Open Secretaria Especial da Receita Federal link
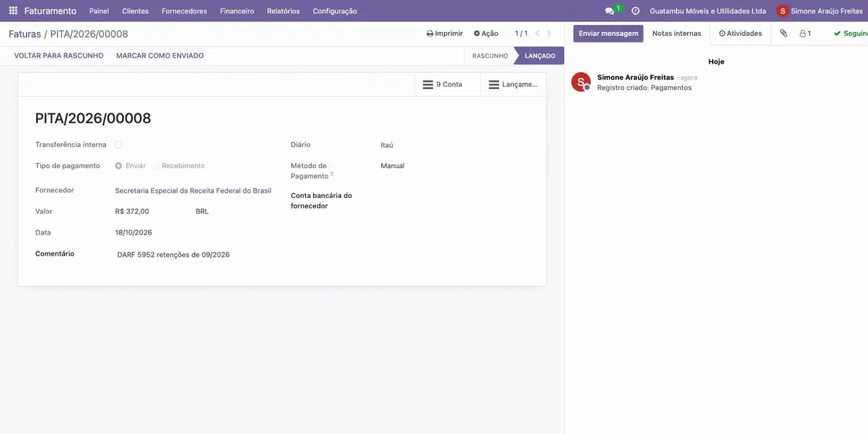868x434 pixels. pos(193,191)
